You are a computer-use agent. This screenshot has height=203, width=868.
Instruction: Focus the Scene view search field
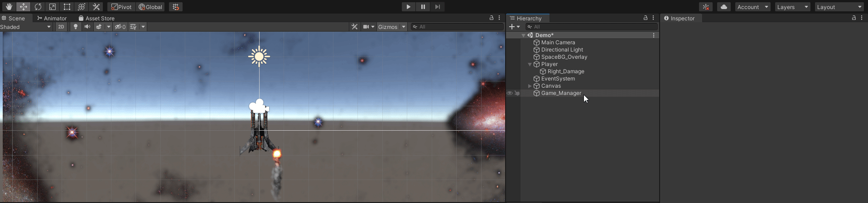click(x=457, y=27)
